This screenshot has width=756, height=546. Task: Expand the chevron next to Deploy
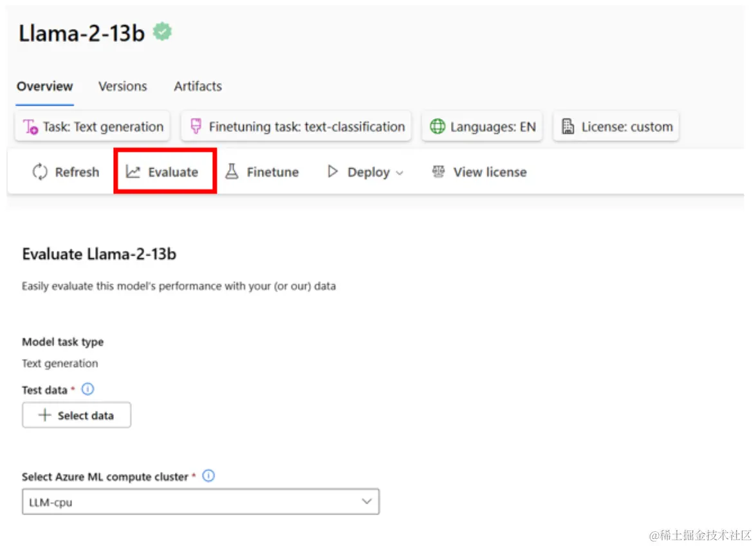(x=400, y=173)
